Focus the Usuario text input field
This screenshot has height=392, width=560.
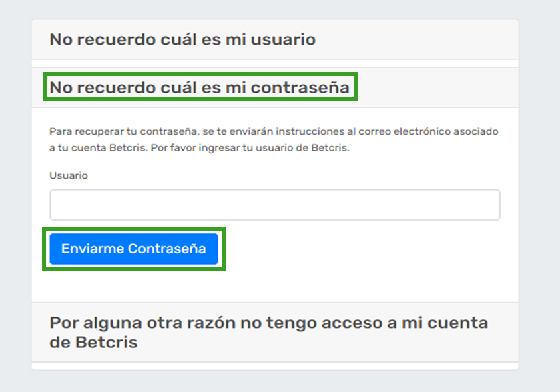click(274, 205)
